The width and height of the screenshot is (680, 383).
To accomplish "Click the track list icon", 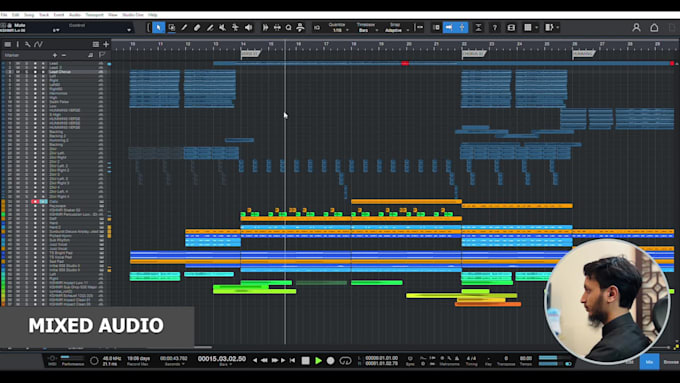I will tap(8, 44).
